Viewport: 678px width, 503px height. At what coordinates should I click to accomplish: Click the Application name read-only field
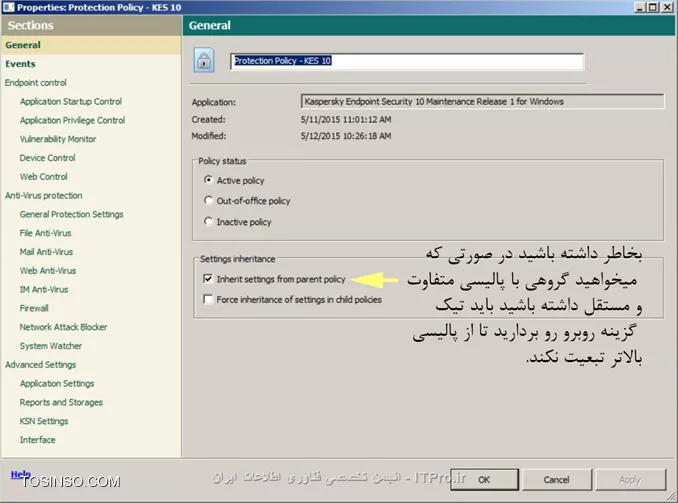[x=482, y=102]
